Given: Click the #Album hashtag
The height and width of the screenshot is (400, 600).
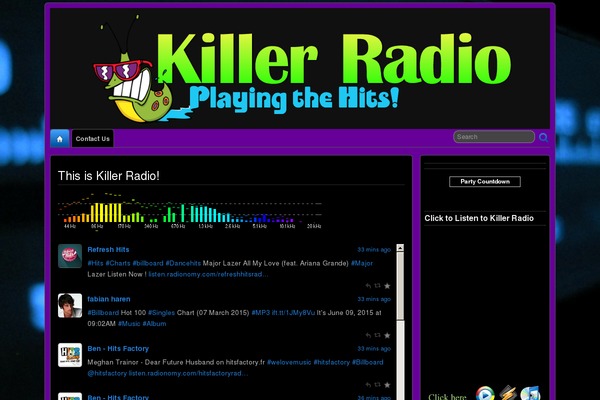Looking at the screenshot, I should pos(154,324).
